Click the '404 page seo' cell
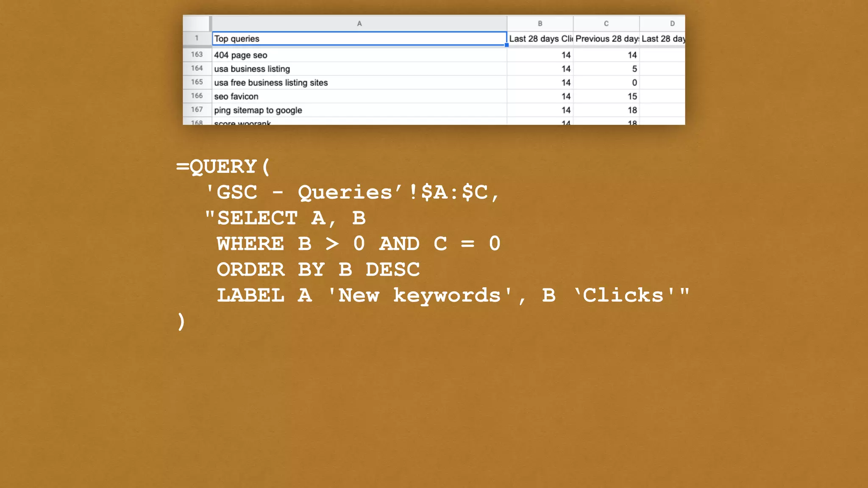 (359, 55)
